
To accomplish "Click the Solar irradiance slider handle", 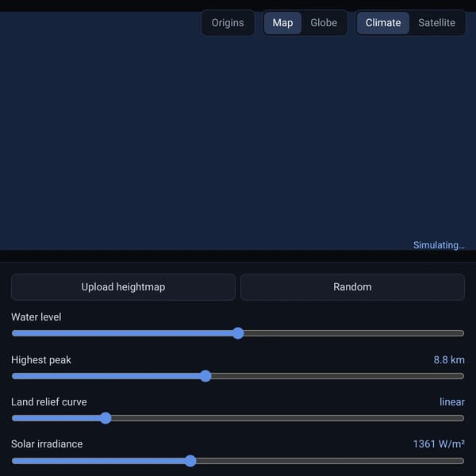I will (x=190, y=461).
